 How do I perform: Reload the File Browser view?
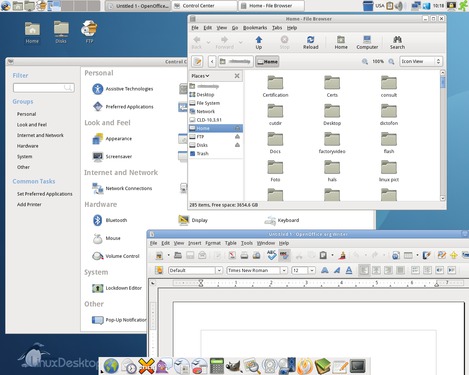coord(311,43)
